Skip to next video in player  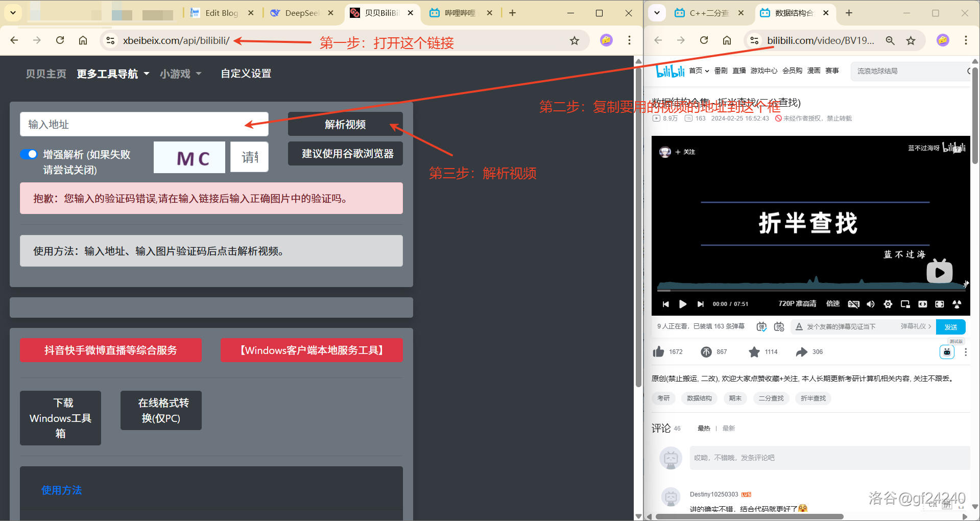pos(701,304)
